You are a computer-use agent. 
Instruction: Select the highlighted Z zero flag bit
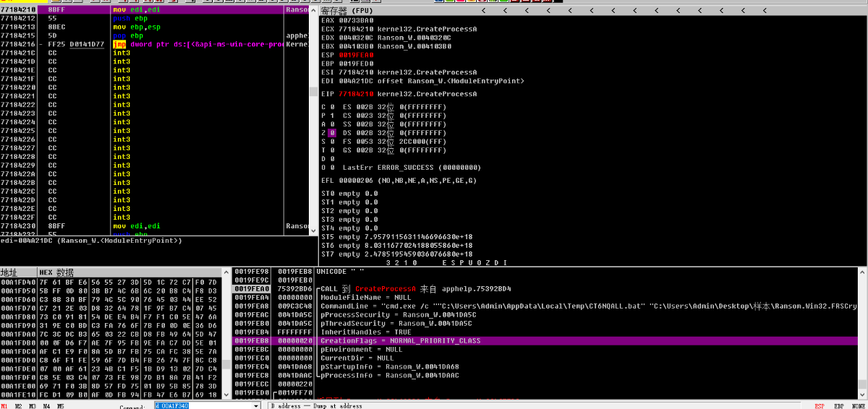[x=332, y=133]
